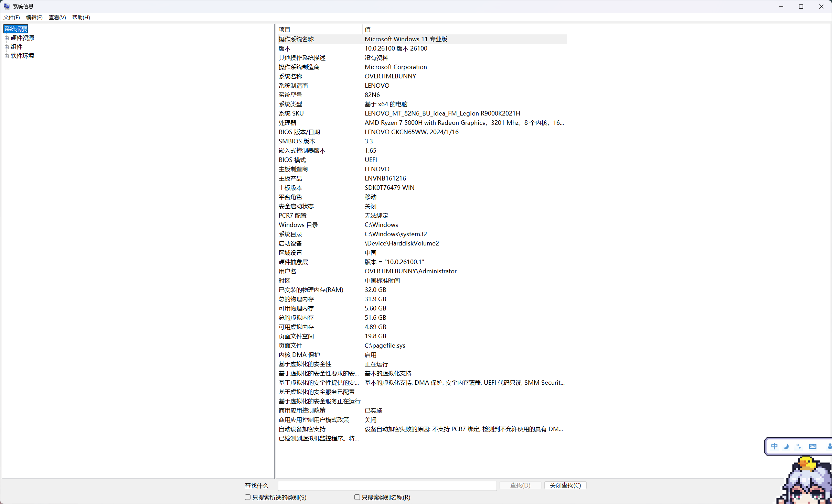Click the System Information app icon in title bar

7,6
